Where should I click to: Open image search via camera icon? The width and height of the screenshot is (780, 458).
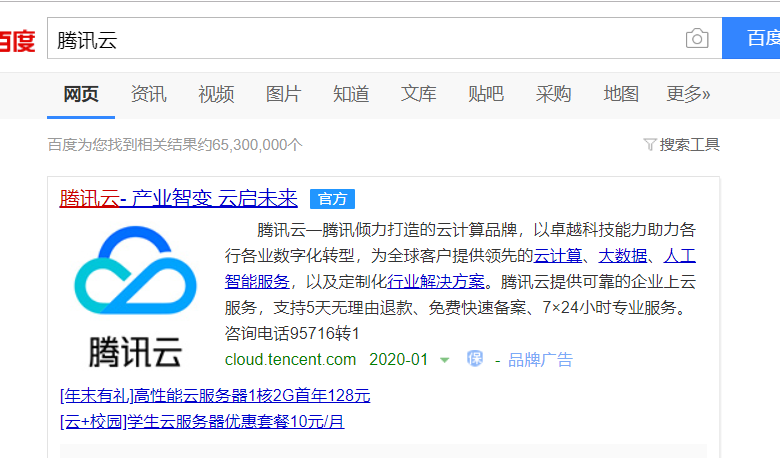coord(697,38)
